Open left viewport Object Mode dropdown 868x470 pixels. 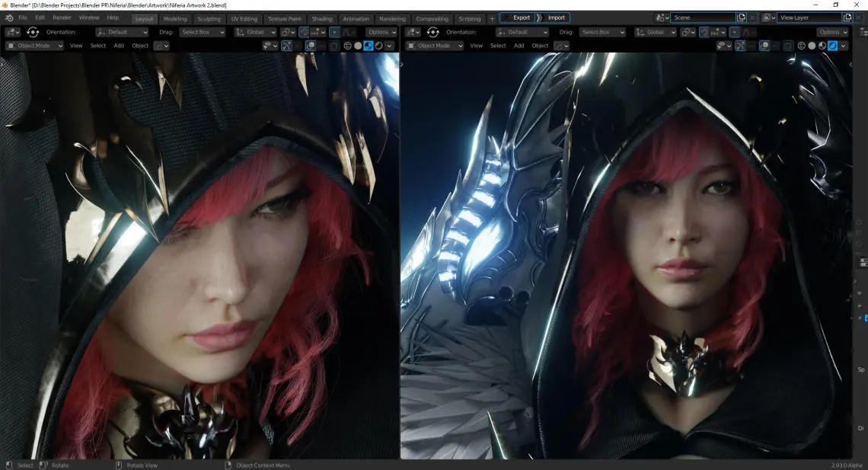pos(34,46)
